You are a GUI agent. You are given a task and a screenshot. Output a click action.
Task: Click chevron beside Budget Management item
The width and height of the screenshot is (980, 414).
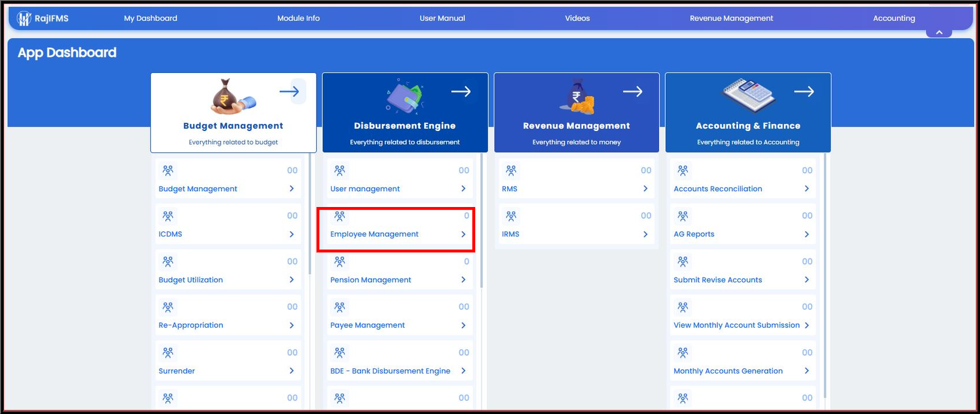pos(292,189)
